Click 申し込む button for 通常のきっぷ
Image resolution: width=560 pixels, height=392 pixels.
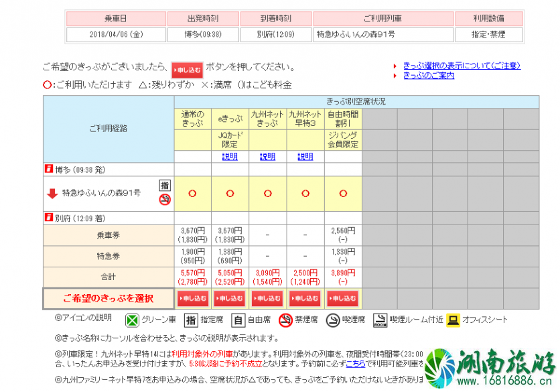click(193, 298)
